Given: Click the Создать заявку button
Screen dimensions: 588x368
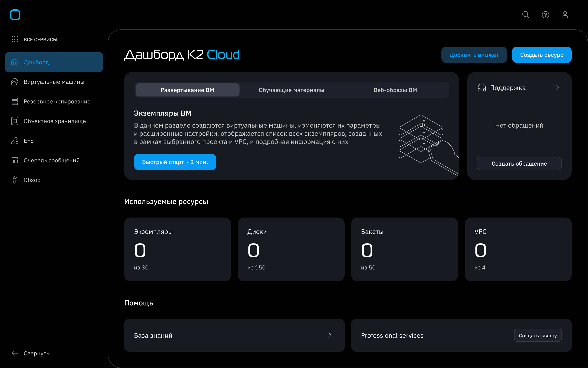Looking at the screenshot, I should coord(538,335).
